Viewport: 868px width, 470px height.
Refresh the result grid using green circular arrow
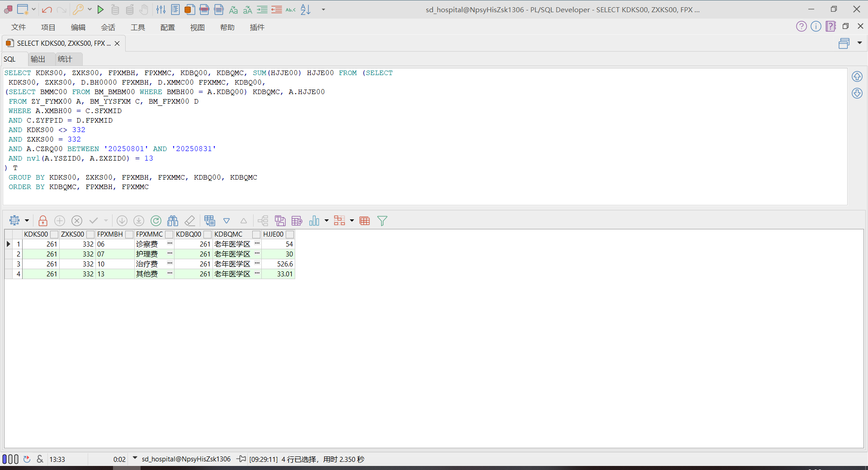pos(156,221)
